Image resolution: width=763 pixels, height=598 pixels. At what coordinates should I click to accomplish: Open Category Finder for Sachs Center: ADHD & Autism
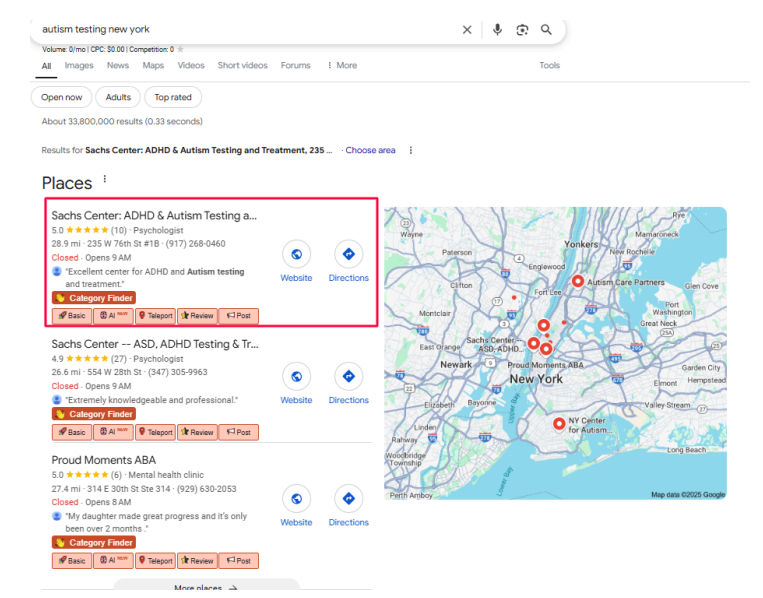point(94,298)
